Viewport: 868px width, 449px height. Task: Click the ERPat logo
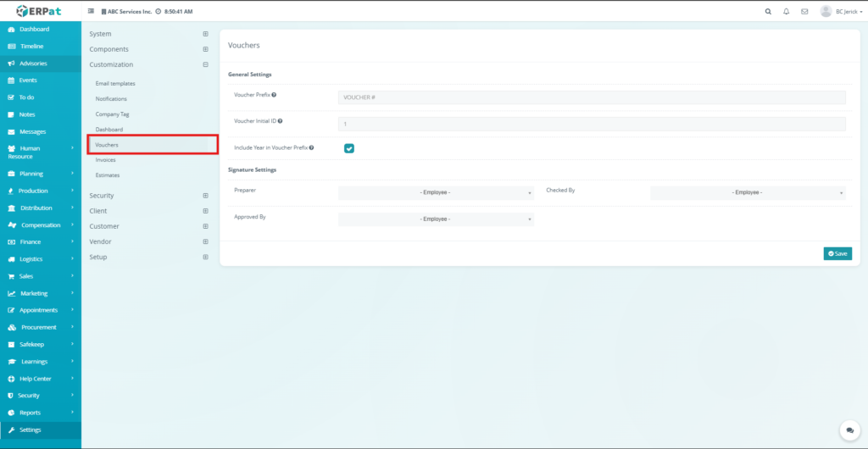(x=40, y=11)
